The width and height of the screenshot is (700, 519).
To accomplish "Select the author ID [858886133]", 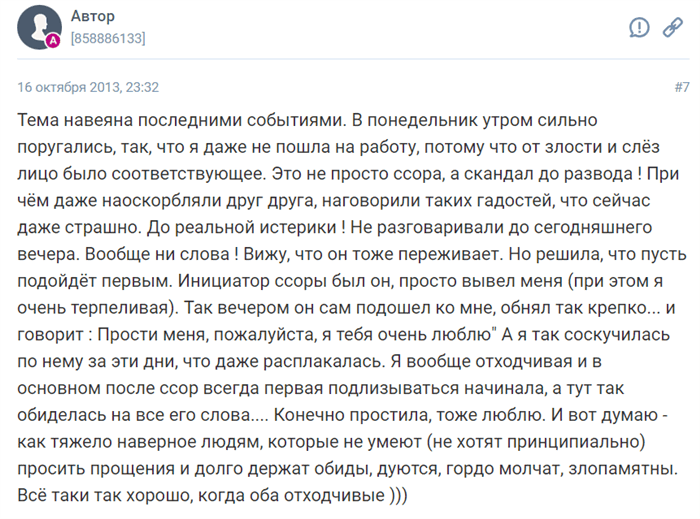I will 108,38.
